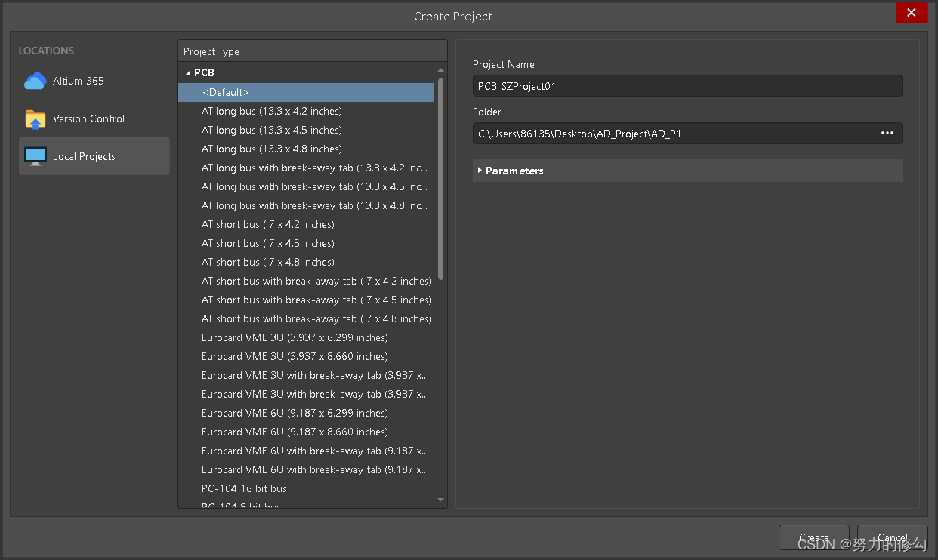Click the Create button
Image resolution: width=938 pixels, height=560 pixels.
click(x=814, y=537)
